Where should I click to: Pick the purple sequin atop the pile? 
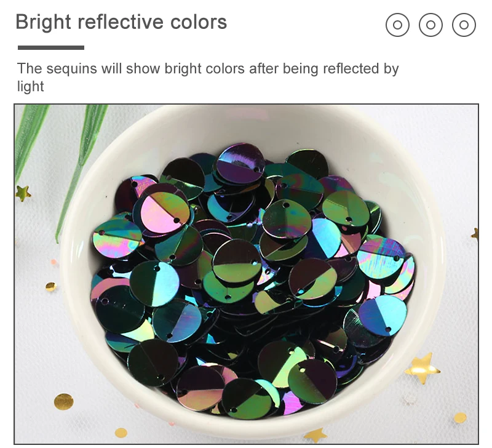[240, 164]
